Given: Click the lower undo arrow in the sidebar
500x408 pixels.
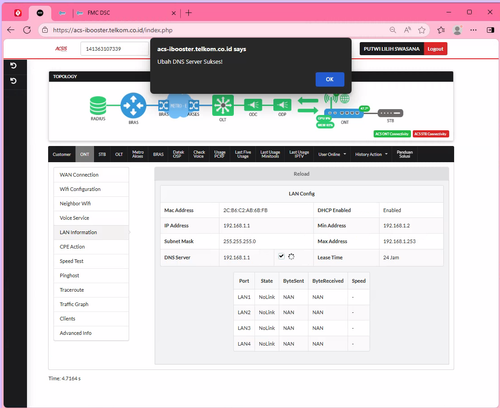Looking at the screenshot, I should tap(13, 81).
